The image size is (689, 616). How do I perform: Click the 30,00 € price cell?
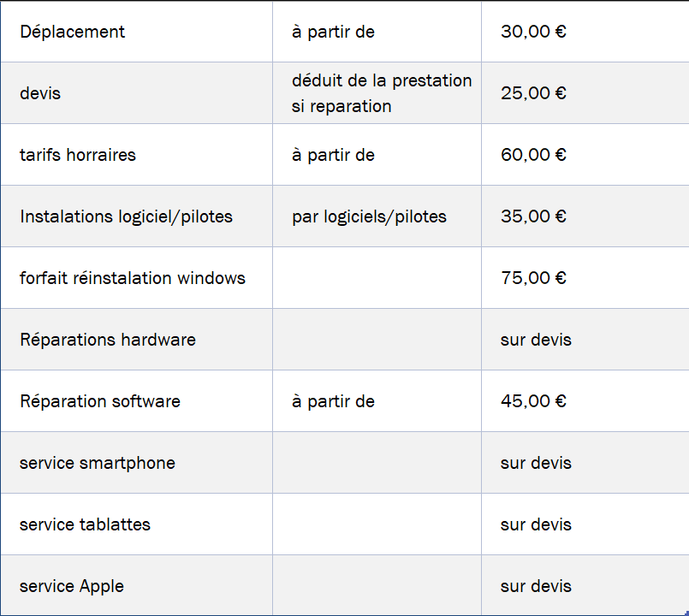(x=585, y=31)
